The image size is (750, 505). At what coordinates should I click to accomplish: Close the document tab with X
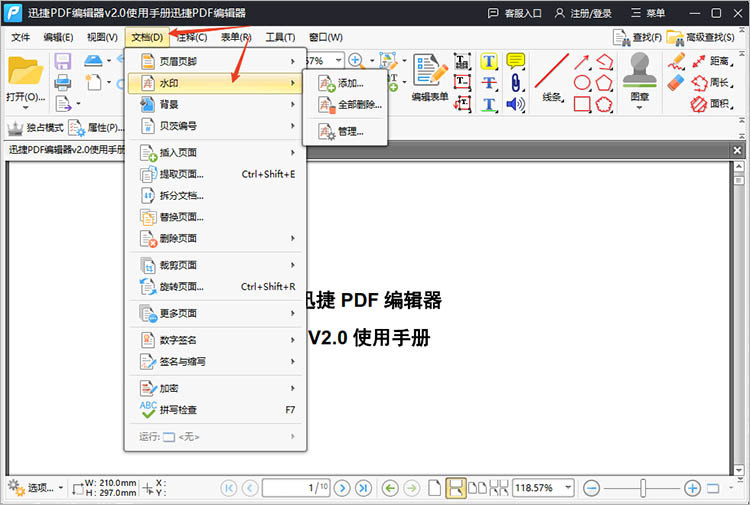click(737, 151)
